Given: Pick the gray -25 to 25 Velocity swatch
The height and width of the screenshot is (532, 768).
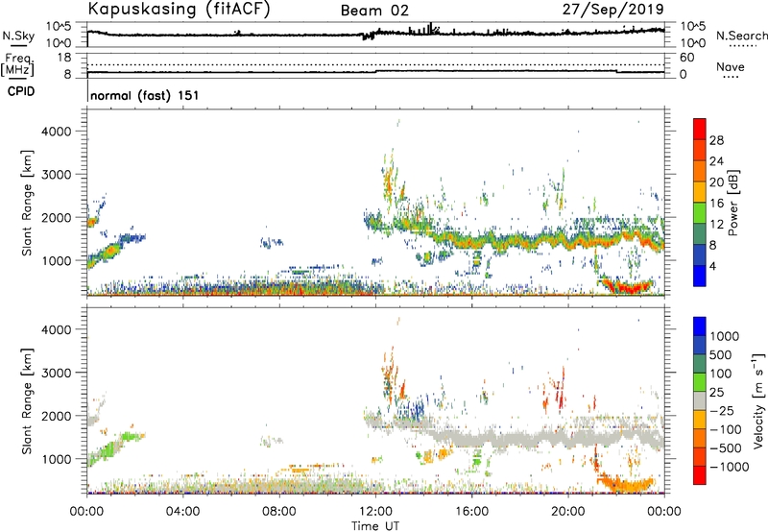Looking at the screenshot, I should [700, 400].
